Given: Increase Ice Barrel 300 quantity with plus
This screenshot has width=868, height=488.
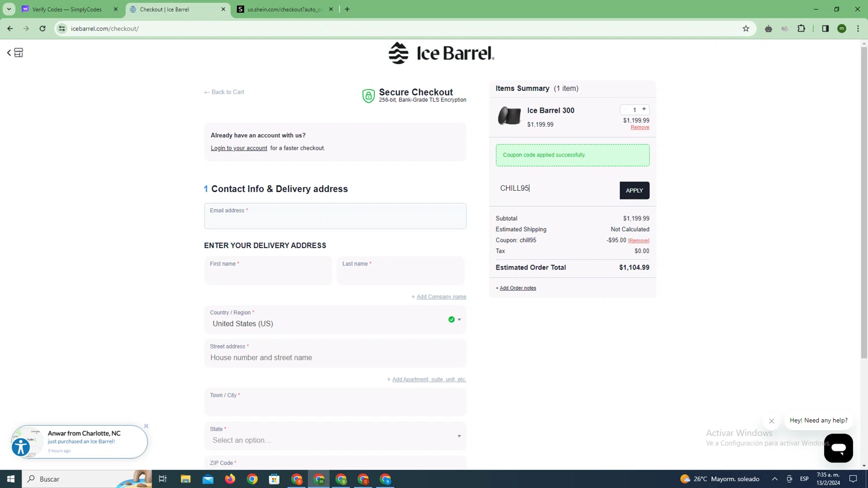Looking at the screenshot, I should (x=644, y=109).
